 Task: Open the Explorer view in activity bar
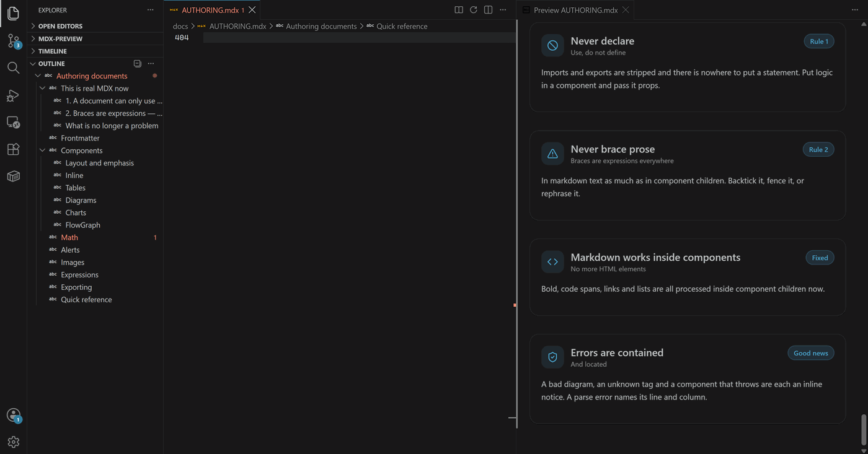pos(13,13)
